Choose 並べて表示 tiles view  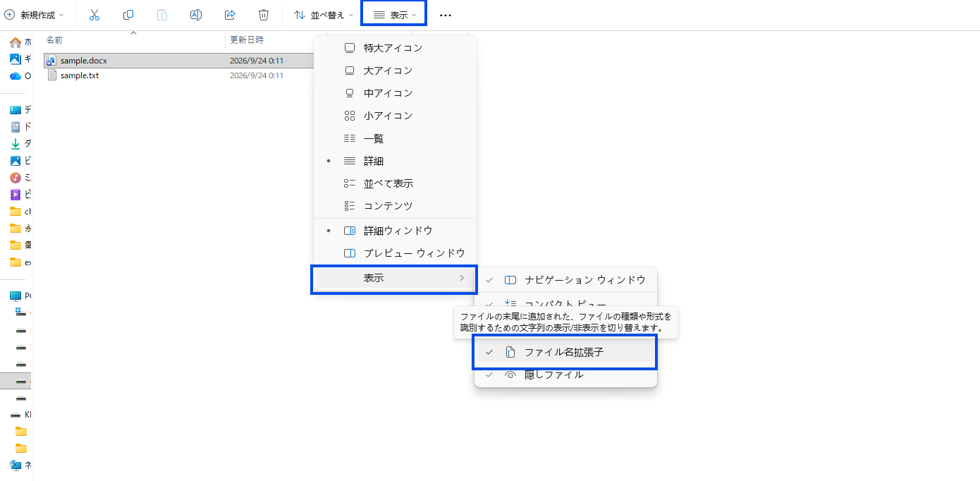pos(395,183)
